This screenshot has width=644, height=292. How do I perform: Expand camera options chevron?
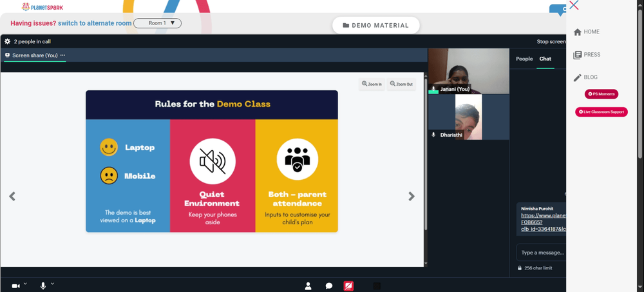tap(26, 284)
